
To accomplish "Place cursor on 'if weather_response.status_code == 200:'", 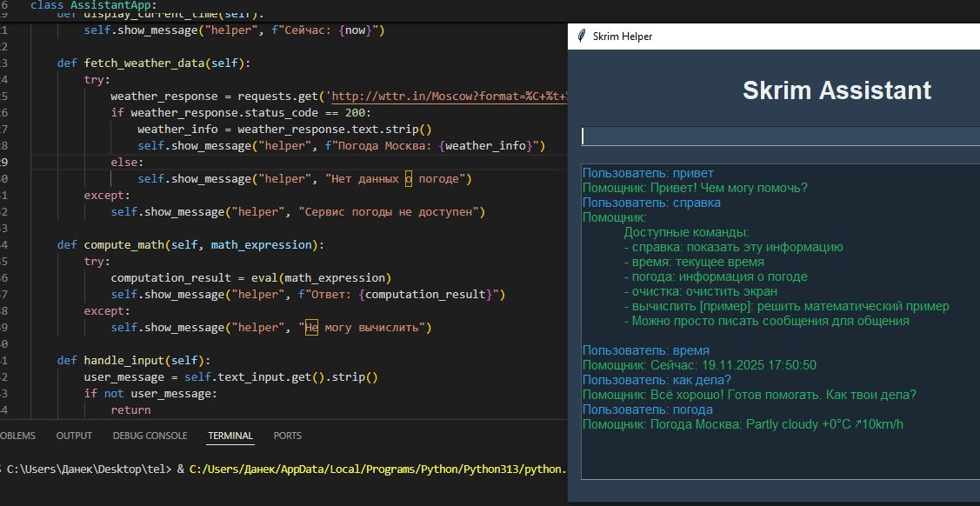I will pyautogui.click(x=241, y=113).
